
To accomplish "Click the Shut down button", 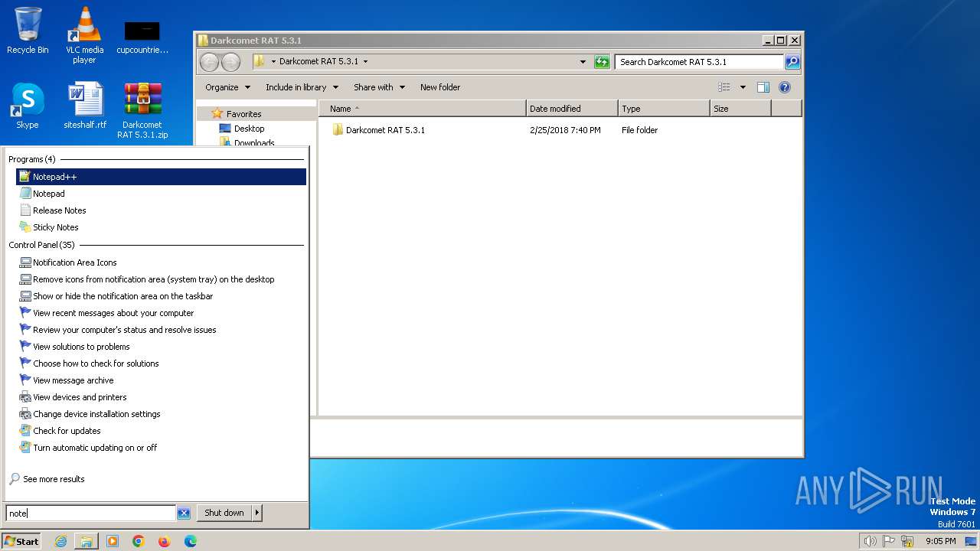I will pyautogui.click(x=224, y=513).
